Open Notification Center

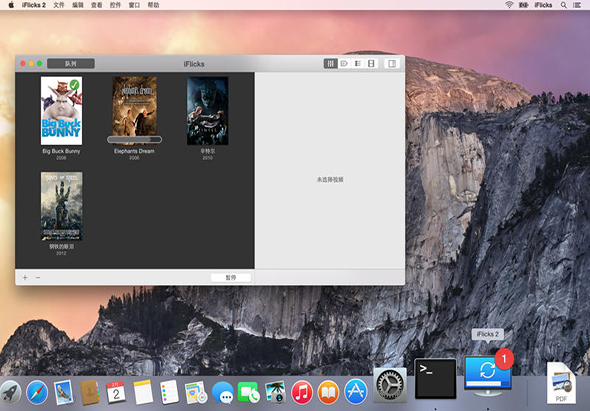click(577, 5)
